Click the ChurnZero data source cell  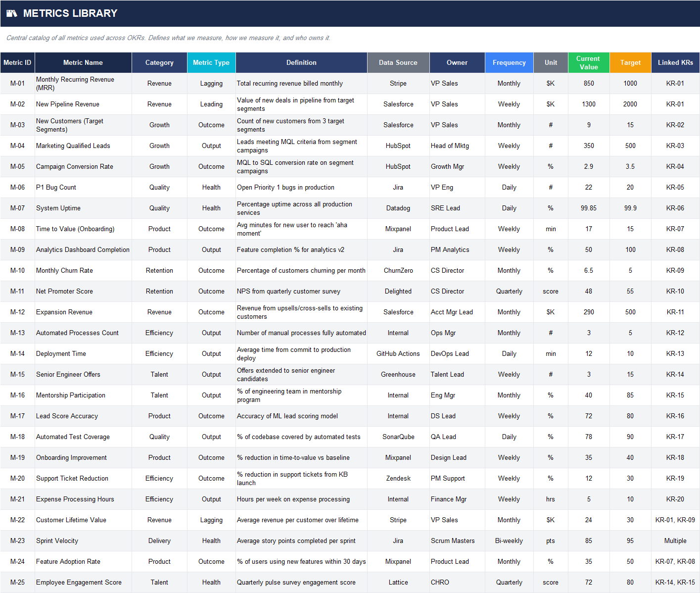pyautogui.click(x=398, y=270)
